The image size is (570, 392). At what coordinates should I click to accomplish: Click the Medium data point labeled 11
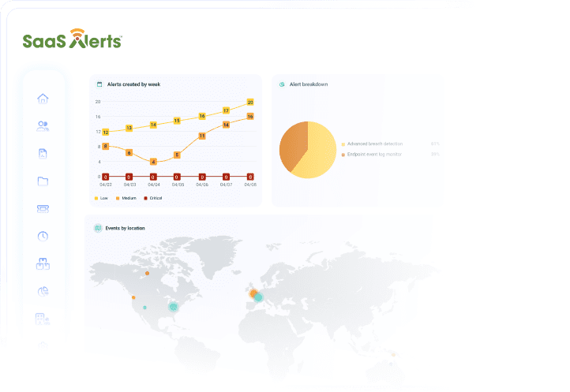point(202,136)
